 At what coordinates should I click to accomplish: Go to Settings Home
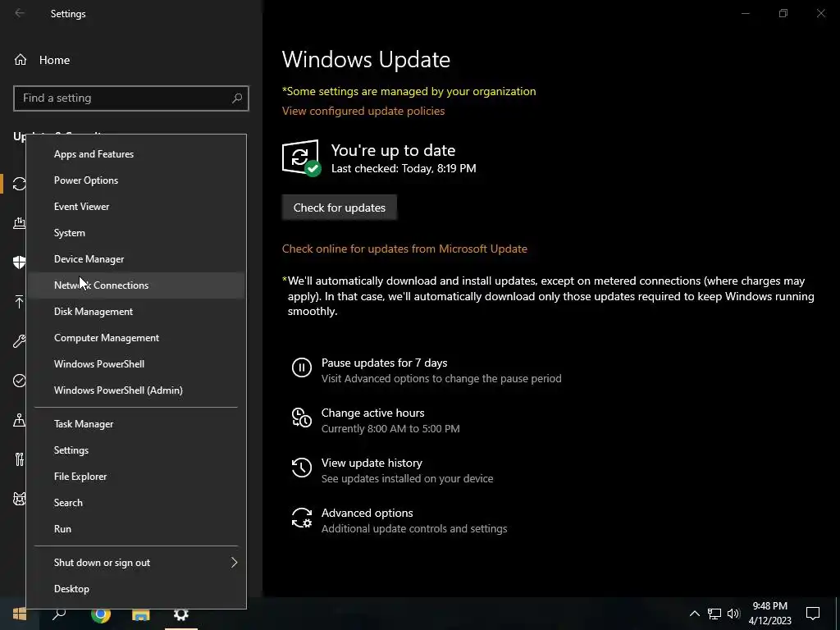43,60
